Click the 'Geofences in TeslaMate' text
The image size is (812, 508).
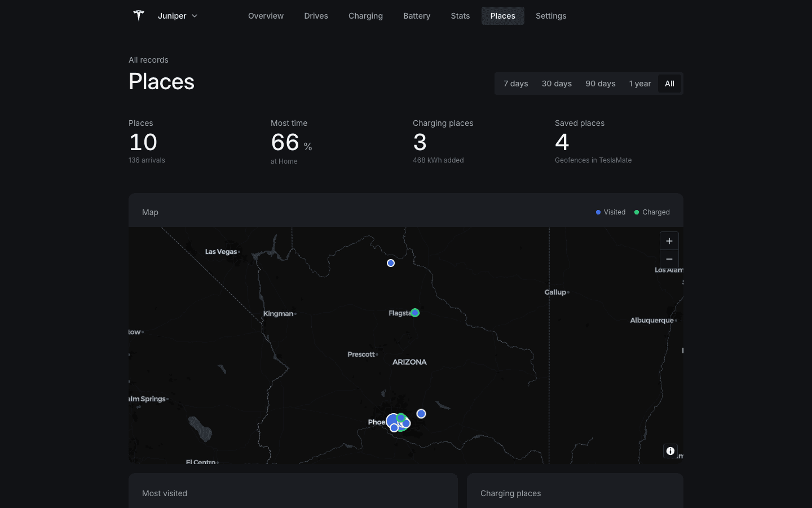pyautogui.click(x=593, y=160)
